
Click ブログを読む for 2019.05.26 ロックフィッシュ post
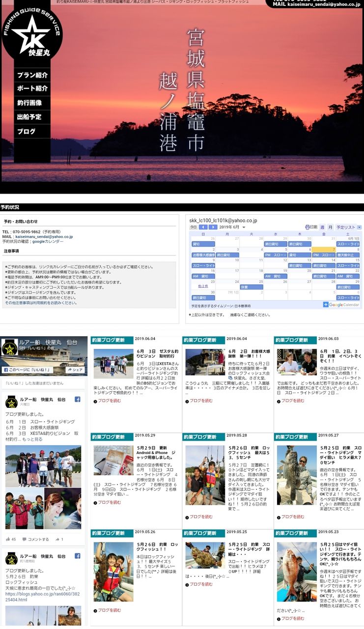tap(109, 610)
